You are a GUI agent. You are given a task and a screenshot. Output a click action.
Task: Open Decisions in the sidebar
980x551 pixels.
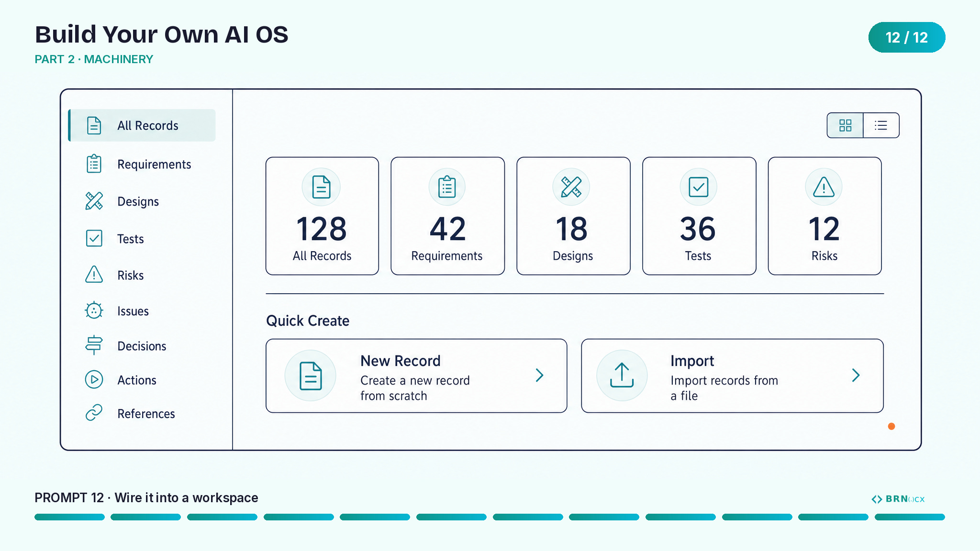tap(142, 346)
